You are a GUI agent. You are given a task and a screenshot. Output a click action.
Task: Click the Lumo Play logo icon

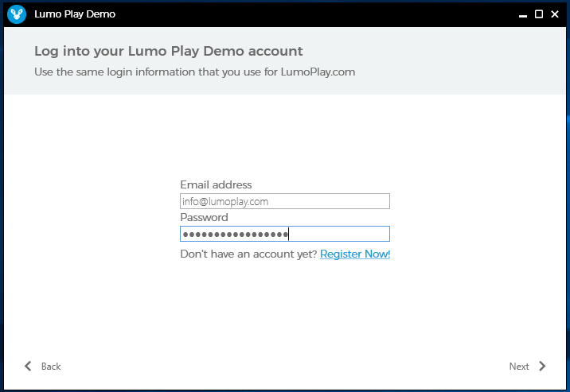coord(17,14)
